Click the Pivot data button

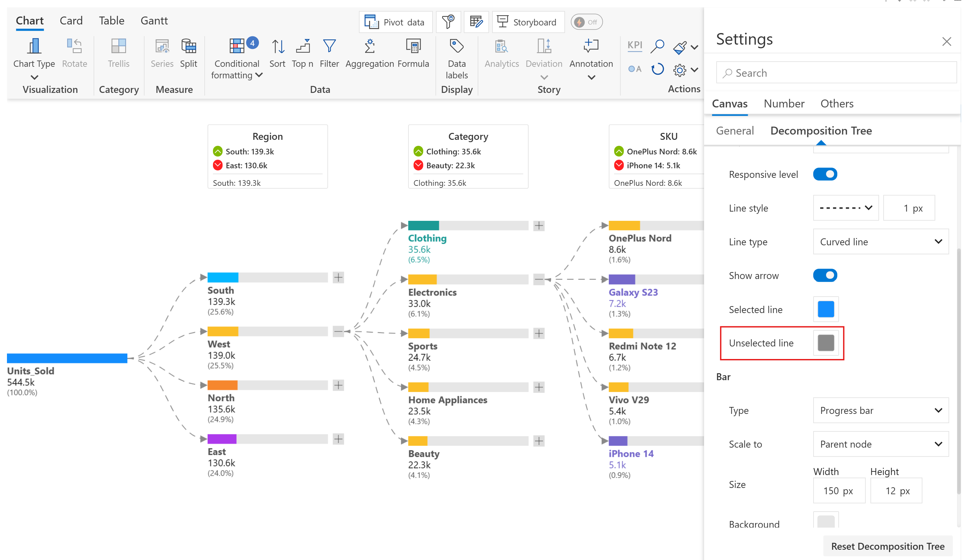pyautogui.click(x=396, y=22)
